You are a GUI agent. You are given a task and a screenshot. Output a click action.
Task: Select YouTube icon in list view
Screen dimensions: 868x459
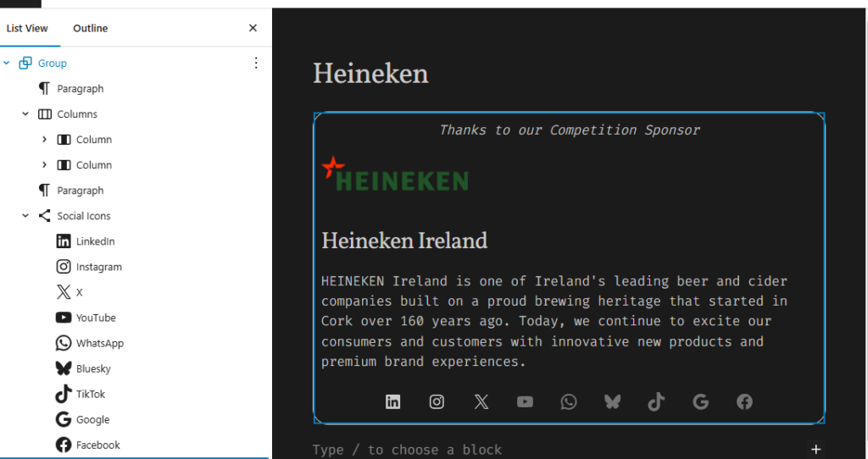tap(64, 318)
